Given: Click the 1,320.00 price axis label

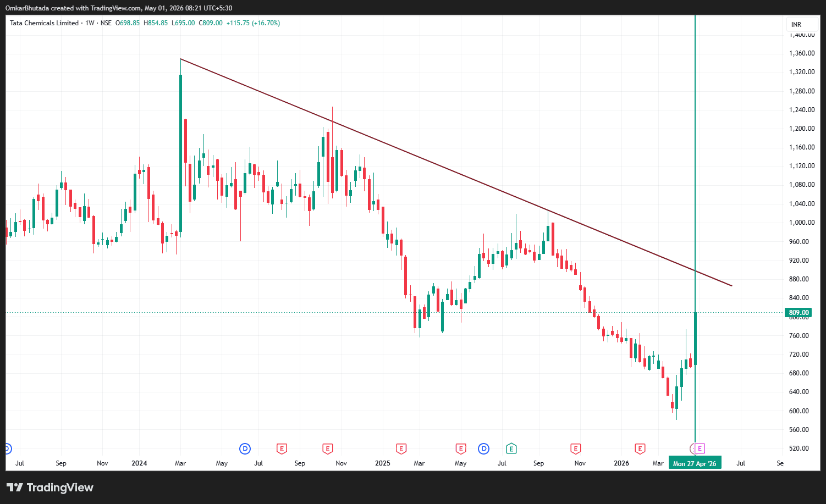Looking at the screenshot, I should [802, 72].
